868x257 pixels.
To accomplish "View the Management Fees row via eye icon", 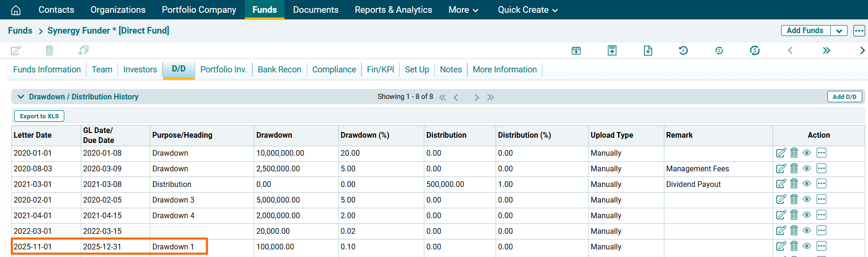I will [x=807, y=168].
